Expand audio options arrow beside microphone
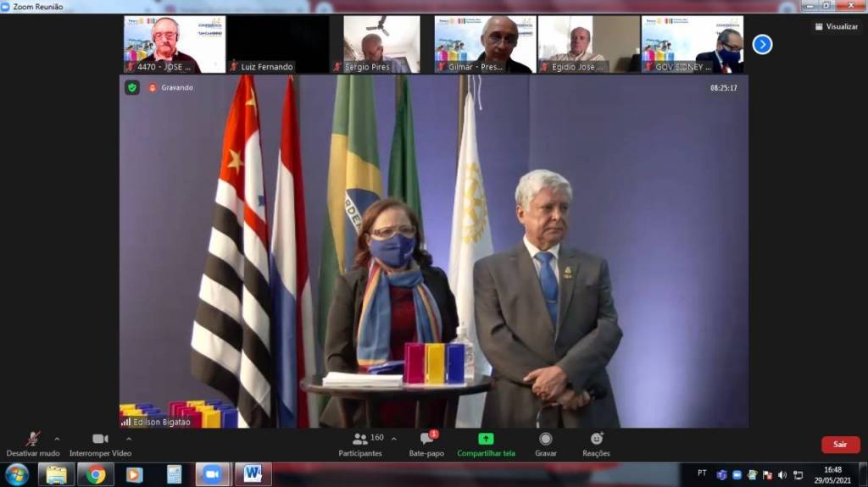This screenshot has height=487, width=868. (57, 439)
